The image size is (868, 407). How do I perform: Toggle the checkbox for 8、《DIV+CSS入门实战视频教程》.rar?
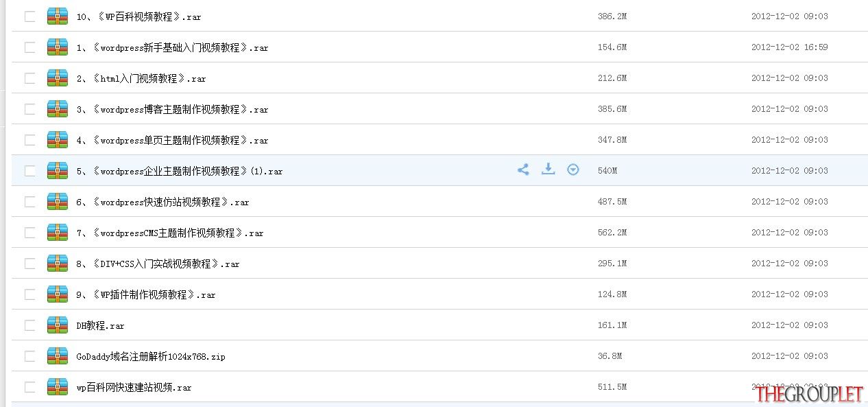click(29, 264)
